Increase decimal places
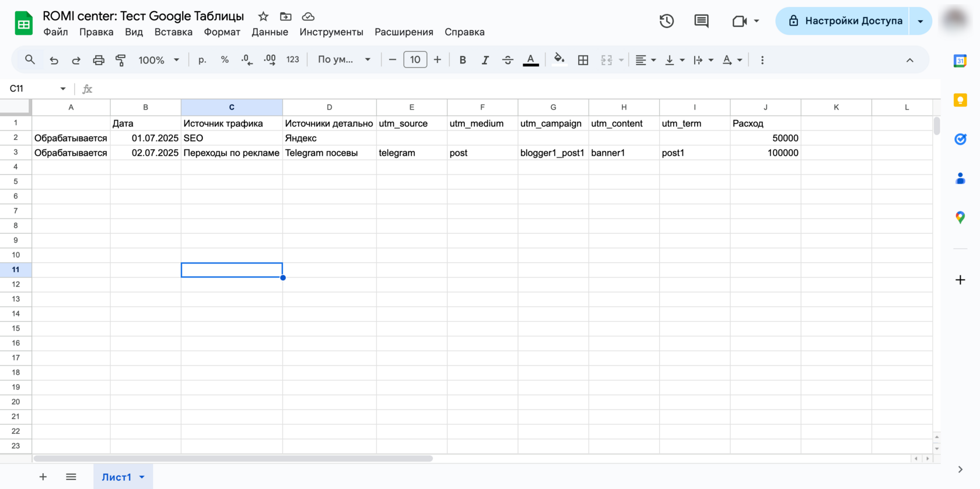980x489 pixels. click(x=269, y=59)
